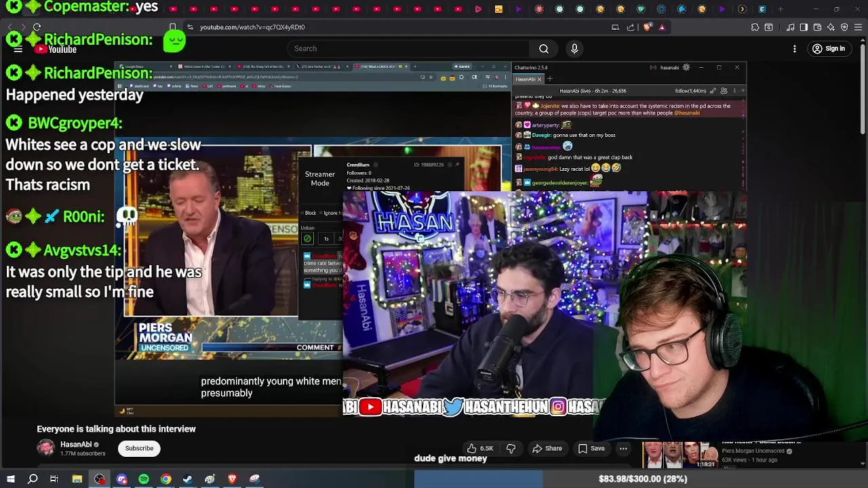Click the Sign in button
Viewport: 868px width, 488px height.
829,49
